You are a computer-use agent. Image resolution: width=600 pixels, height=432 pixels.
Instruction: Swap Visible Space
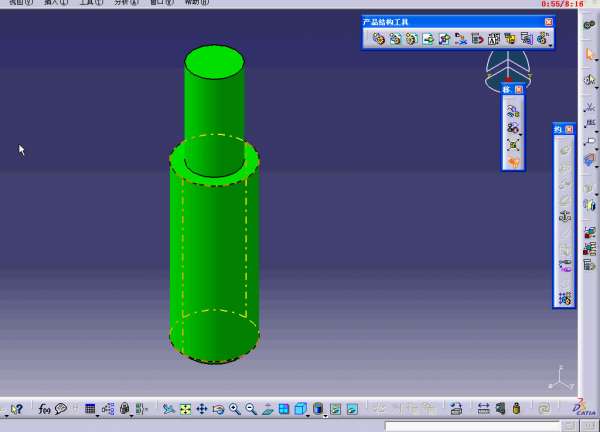[352, 409]
